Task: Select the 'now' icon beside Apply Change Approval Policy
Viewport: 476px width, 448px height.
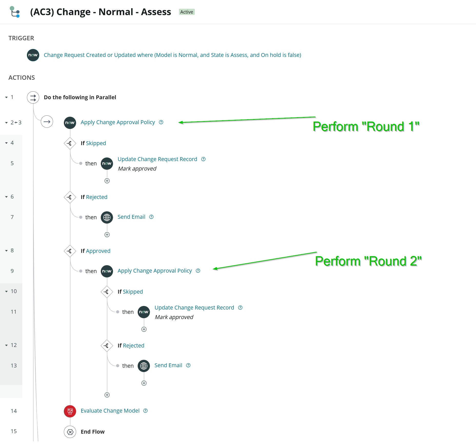Action: tap(70, 123)
